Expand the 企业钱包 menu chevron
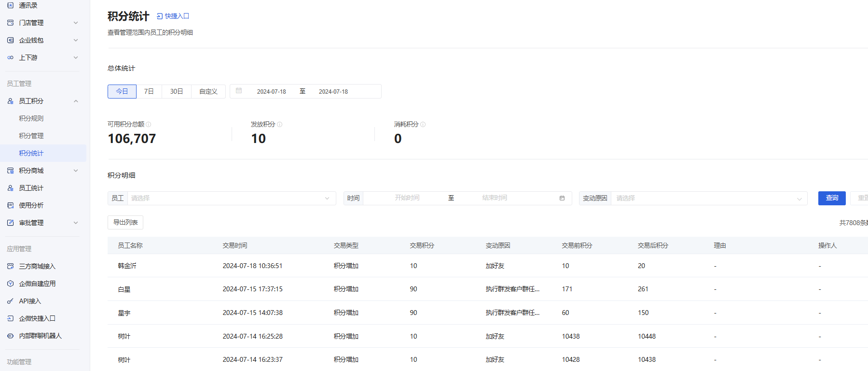This screenshot has width=868, height=371. point(76,40)
